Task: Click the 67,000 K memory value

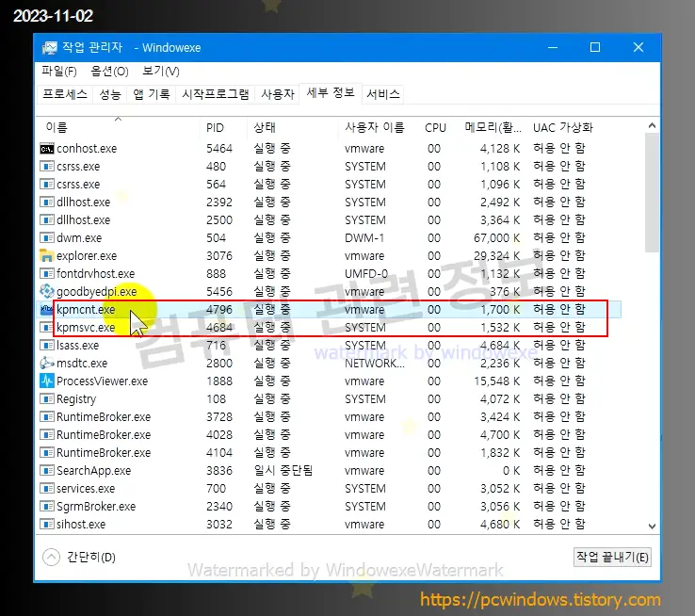Action: tap(496, 238)
